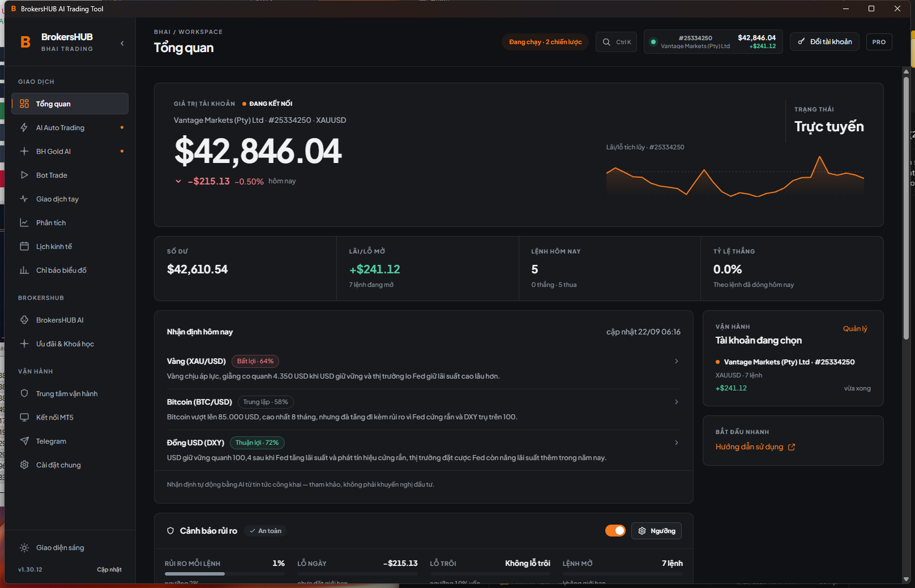The image size is (915, 588).
Task: Open the Giao dịch tay pulse icon
Action: 24,199
